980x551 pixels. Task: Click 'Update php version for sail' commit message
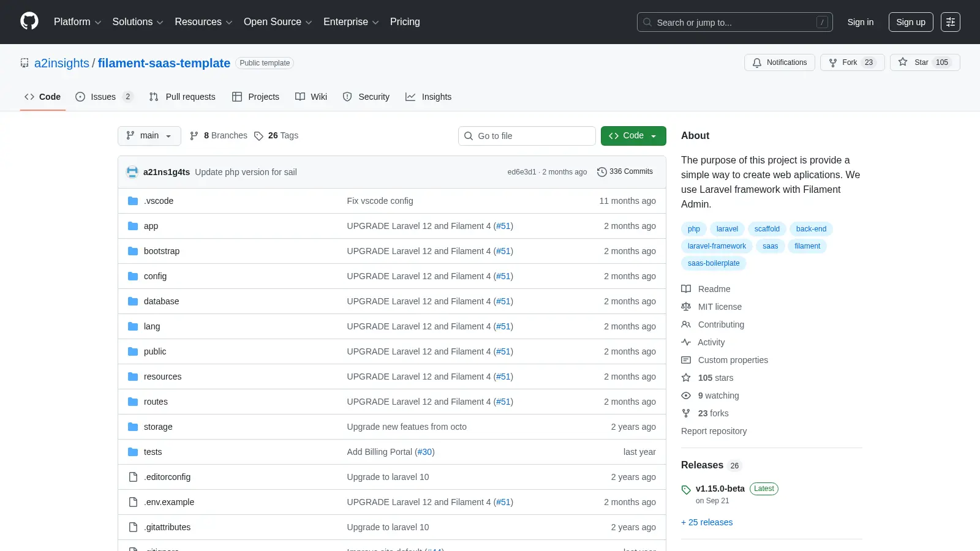(246, 172)
